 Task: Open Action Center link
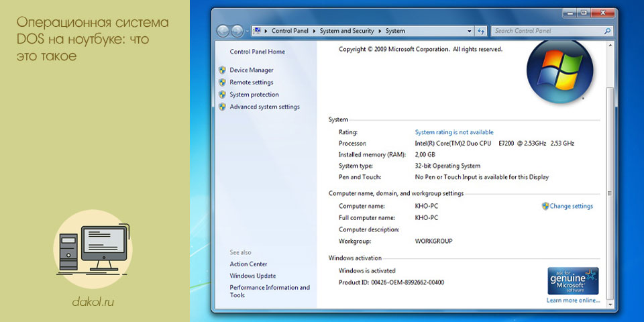coord(248,264)
